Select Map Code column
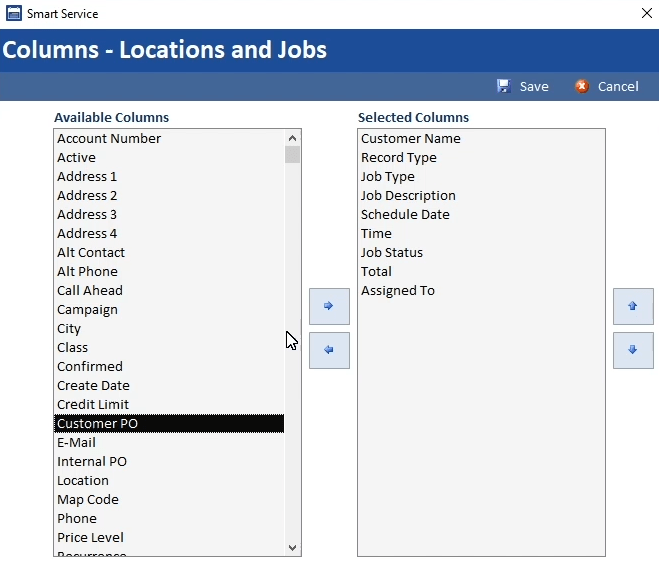This screenshot has width=659, height=586. 169,499
